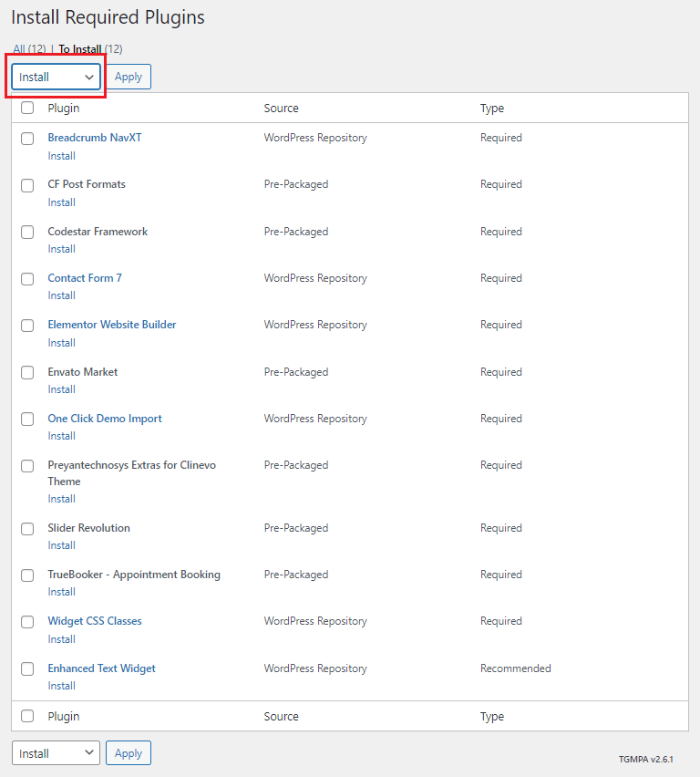Click Install under Enhanced Text Widget
Image resolution: width=700 pixels, height=777 pixels.
pyautogui.click(x=61, y=685)
